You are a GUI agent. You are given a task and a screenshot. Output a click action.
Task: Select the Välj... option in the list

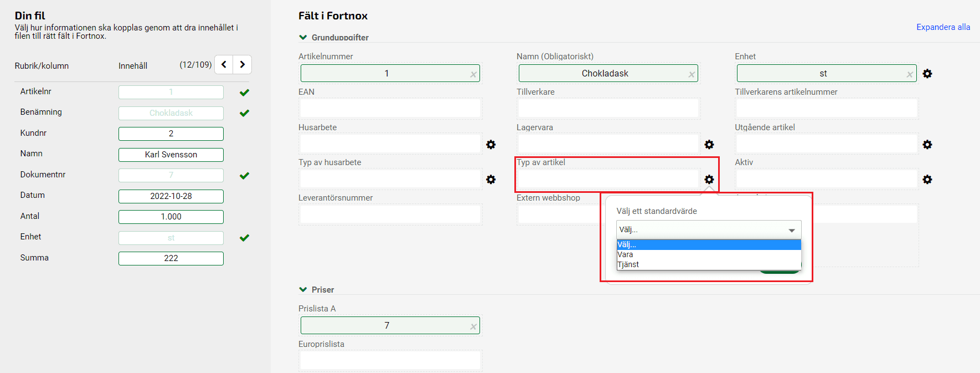click(x=709, y=244)
